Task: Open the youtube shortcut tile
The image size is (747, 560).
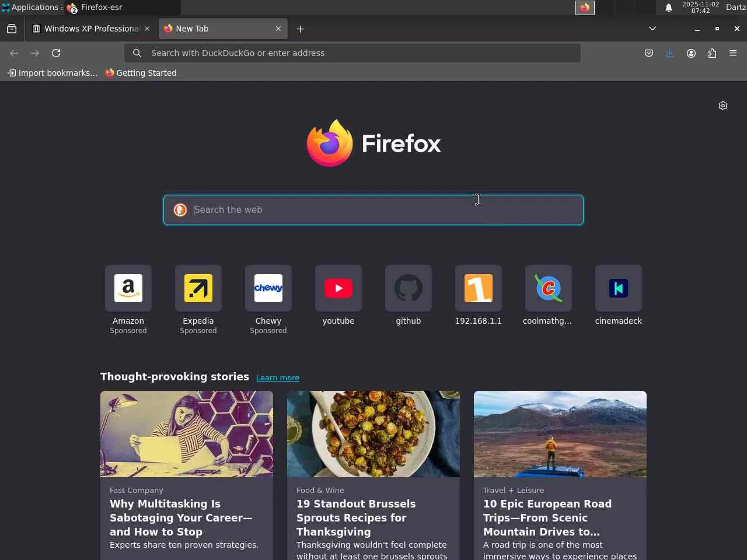Action: pos(338,288)
